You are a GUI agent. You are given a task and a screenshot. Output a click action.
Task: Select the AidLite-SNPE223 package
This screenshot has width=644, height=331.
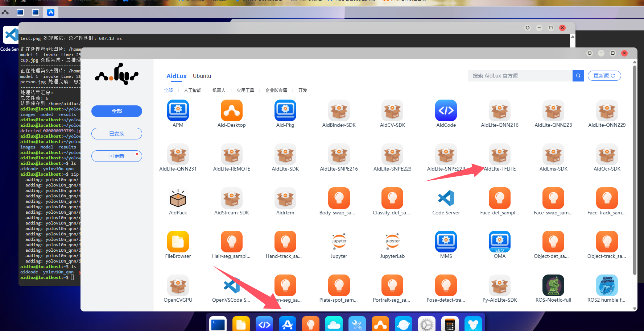coord(392,154)
